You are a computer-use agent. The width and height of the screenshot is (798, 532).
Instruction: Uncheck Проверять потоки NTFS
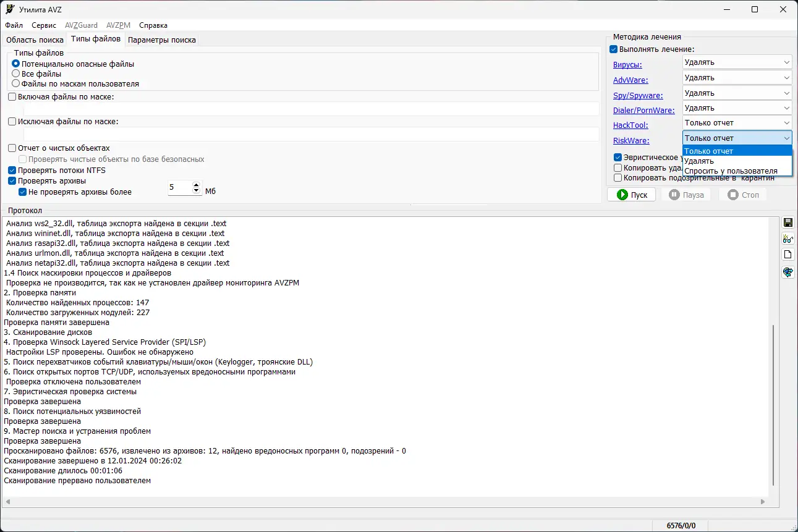(x=12, y=171)
